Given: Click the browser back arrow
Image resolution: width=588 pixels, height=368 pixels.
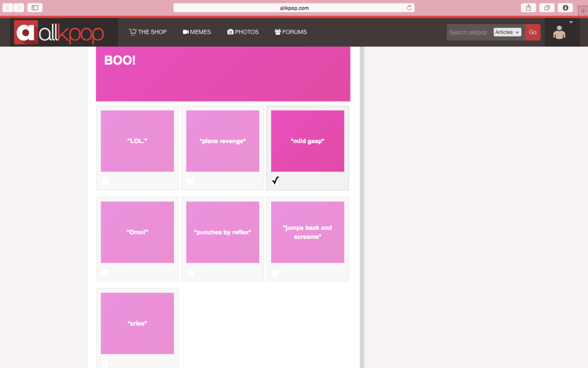Looking at the screenshot, I should (x=7, y=8).
